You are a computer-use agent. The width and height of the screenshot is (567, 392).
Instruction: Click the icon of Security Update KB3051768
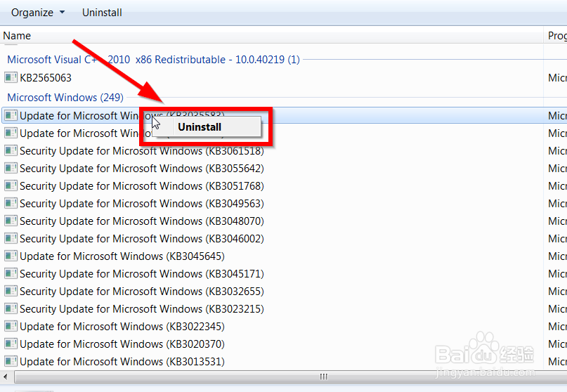(11, 185)
